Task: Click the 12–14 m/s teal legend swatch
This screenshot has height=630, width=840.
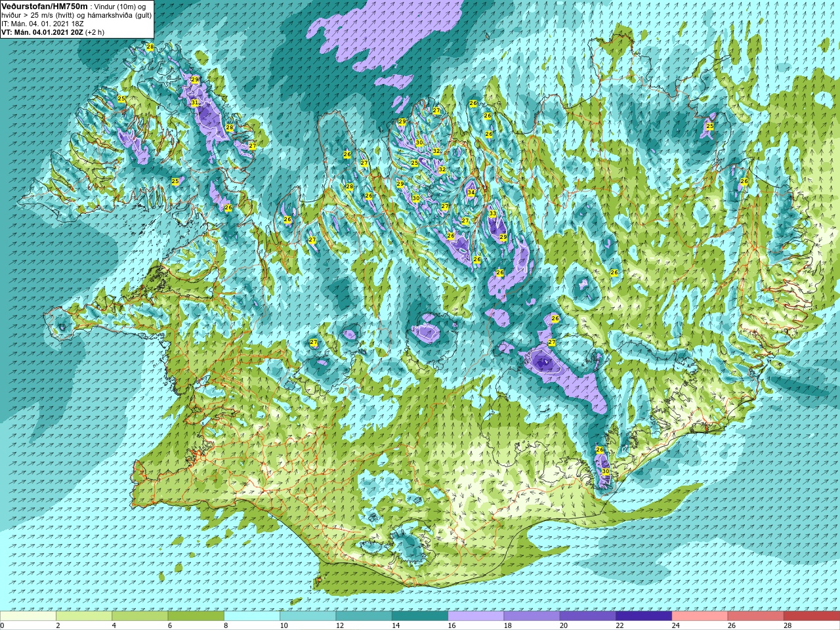Action: click(364, 616)
